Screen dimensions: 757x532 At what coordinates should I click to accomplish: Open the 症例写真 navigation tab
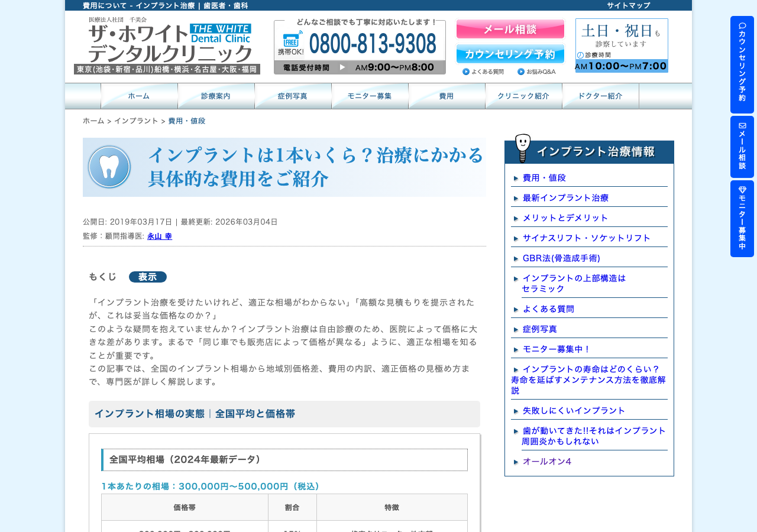click(x=293, y=96)
